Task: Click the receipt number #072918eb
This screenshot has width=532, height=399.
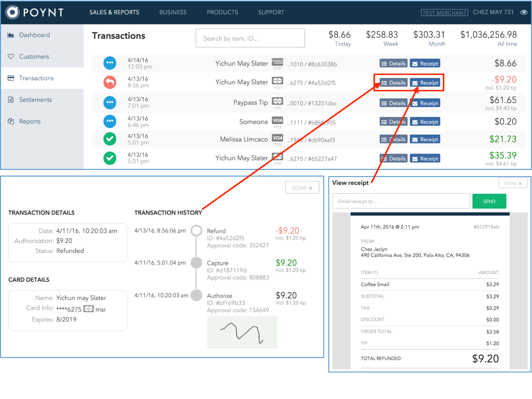Action: [x=486, y=227]
